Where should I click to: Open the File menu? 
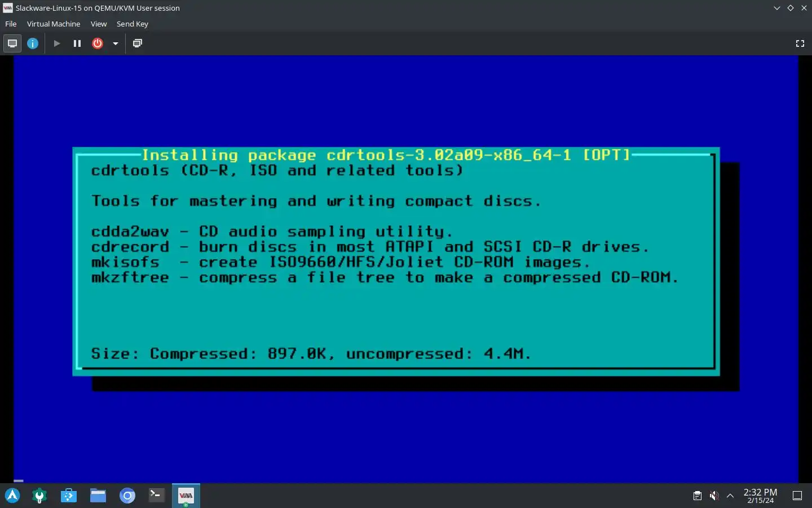11,24
